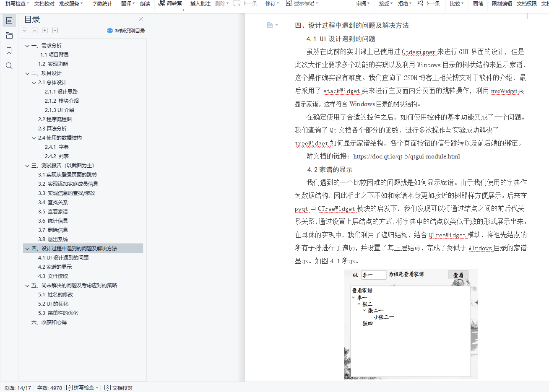
Task: Open the 接受 dropdown arrow
Action: coord(391,3)
